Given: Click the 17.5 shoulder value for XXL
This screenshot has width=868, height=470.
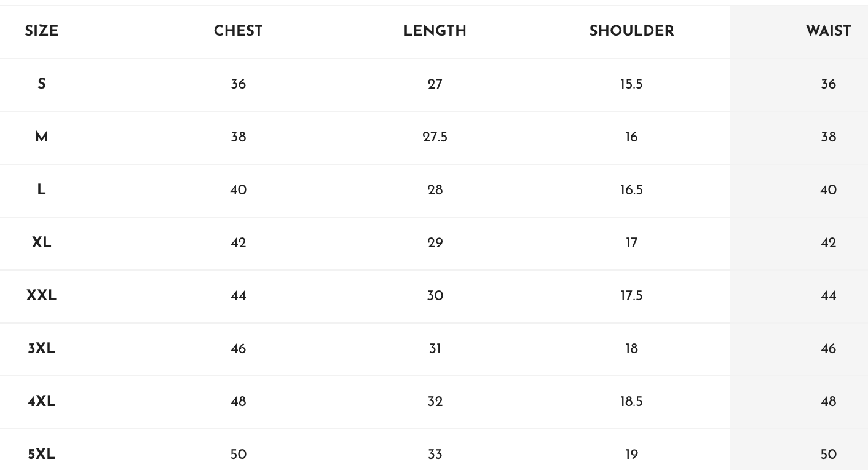Looking at the screenshot, I should (x=632, y=295).
